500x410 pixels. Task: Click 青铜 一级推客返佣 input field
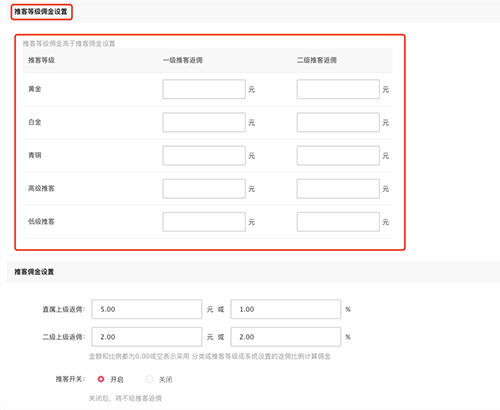click(x=204, y=155)
